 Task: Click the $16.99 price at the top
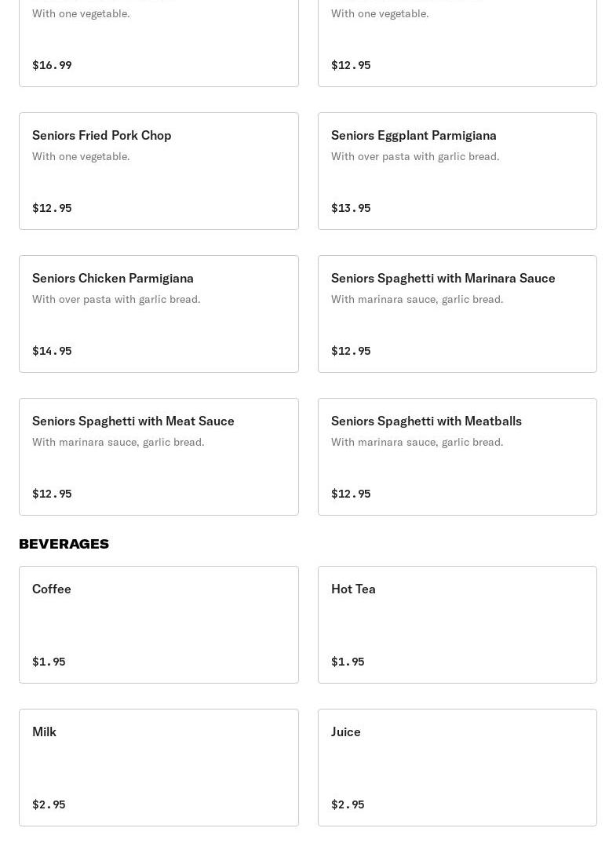pos(52,65)
